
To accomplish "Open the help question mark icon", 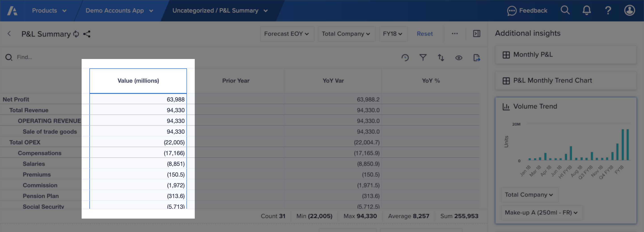I will click(608, 11).
